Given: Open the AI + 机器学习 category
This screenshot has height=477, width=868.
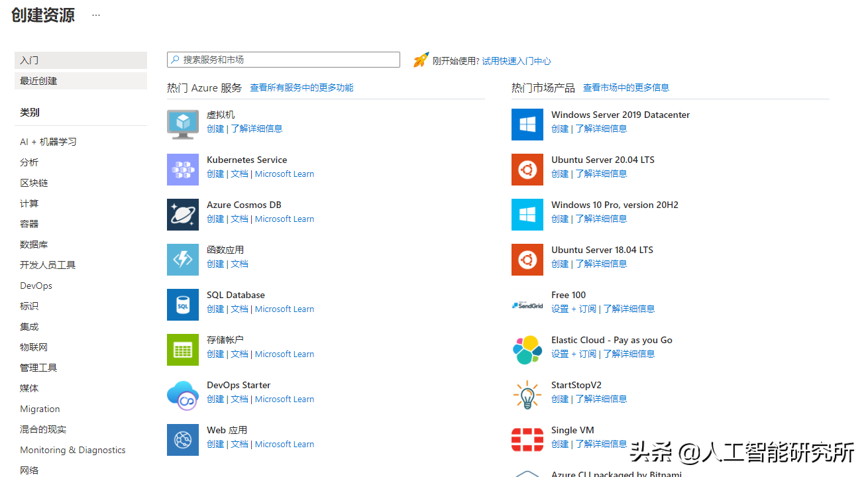Looking at the screenshot, I should coord(48,142).
